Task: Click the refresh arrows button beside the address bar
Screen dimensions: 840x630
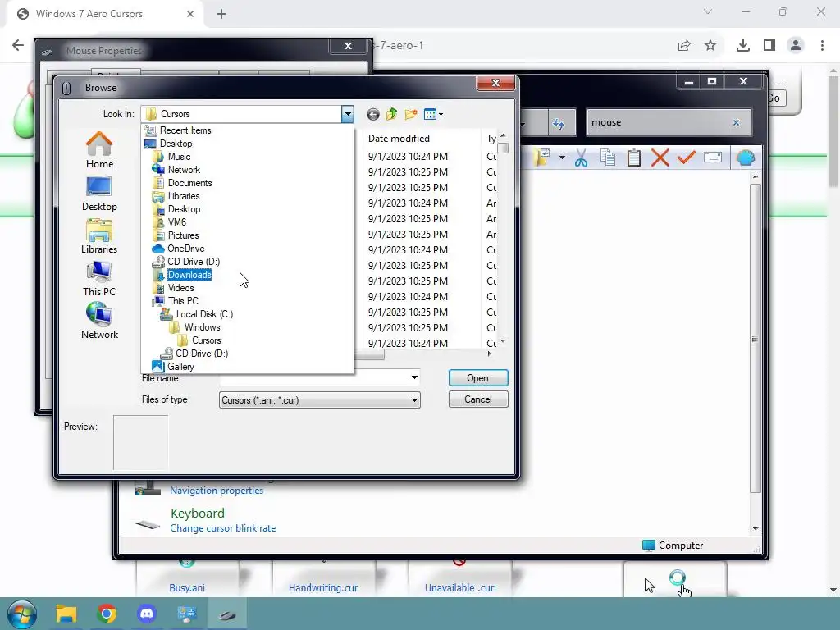Action: [x=559, y=124]
